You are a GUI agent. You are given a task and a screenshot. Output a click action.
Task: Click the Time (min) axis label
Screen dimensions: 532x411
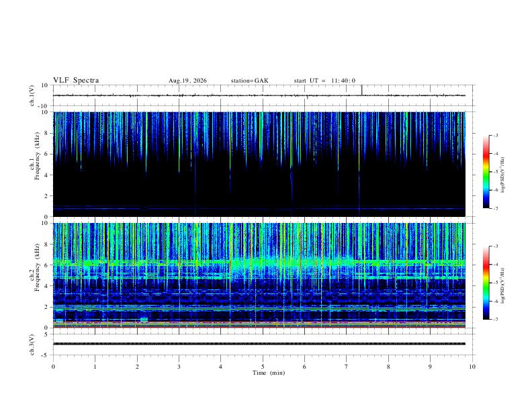pyautogui.click(x=269, y=373)
